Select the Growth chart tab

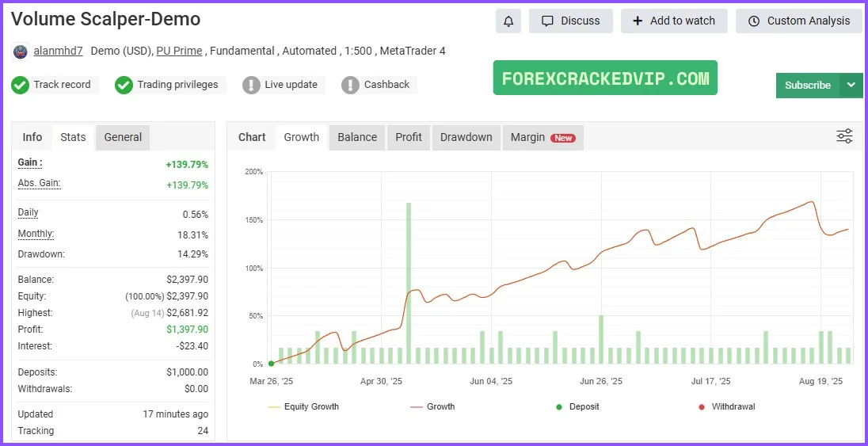point(302,137)
